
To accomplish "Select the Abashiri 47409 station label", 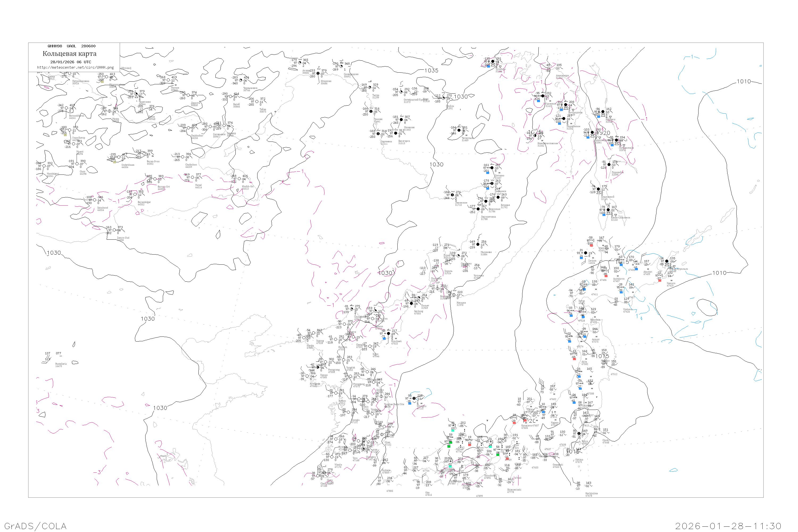I will [648, 273].
